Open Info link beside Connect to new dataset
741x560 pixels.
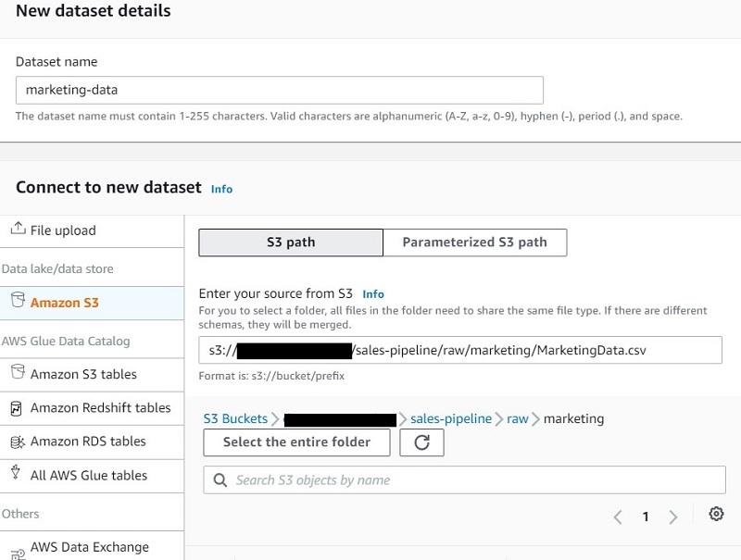tap(221, 189)
